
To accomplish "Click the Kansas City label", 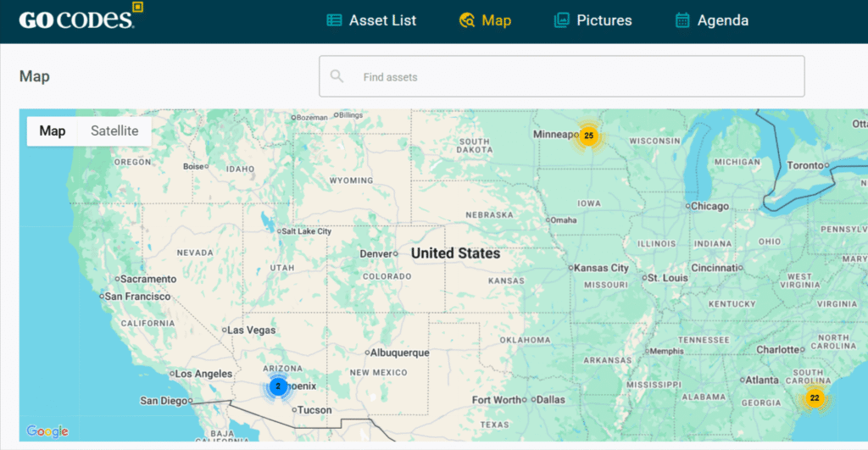I will 601,268.
